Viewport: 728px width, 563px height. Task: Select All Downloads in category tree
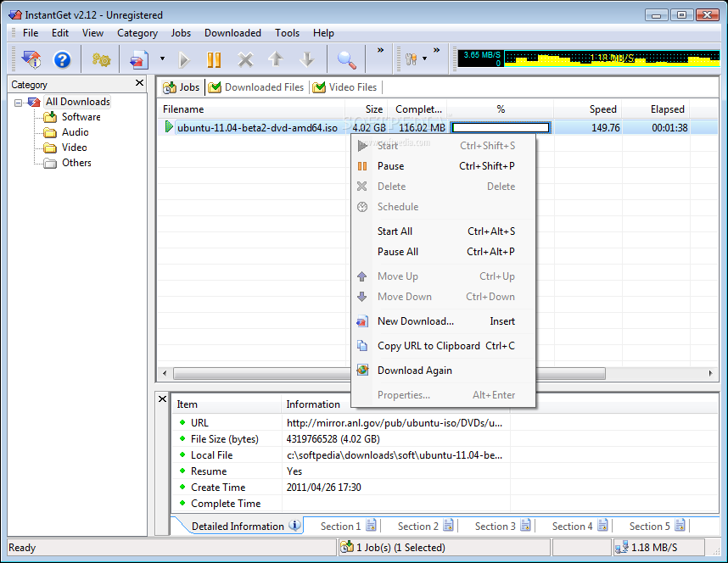tap(77, 102)
